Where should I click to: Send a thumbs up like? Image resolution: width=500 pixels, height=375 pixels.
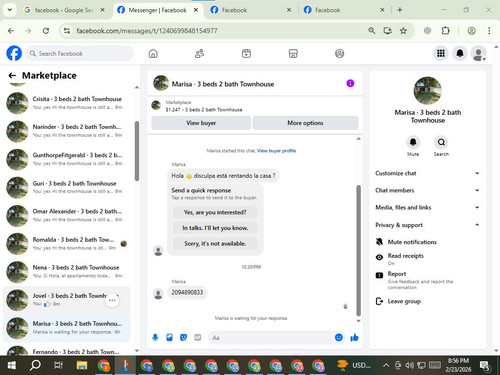pos(354,338)
